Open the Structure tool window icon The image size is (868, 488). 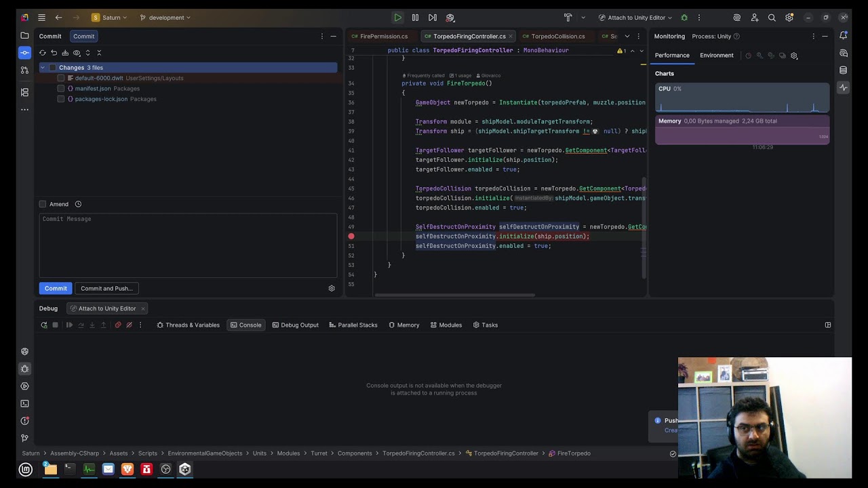pyautogui.click(x=25, y=92)
